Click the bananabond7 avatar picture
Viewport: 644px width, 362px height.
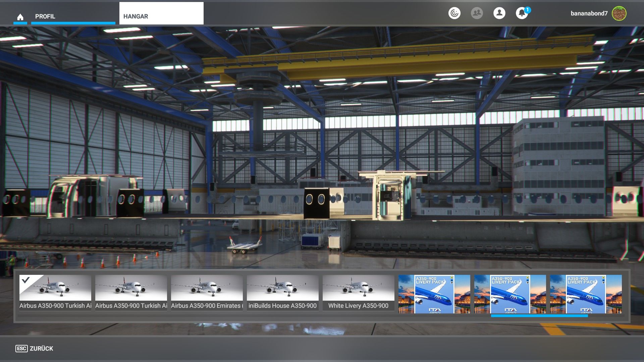click(x=619, y=13)
